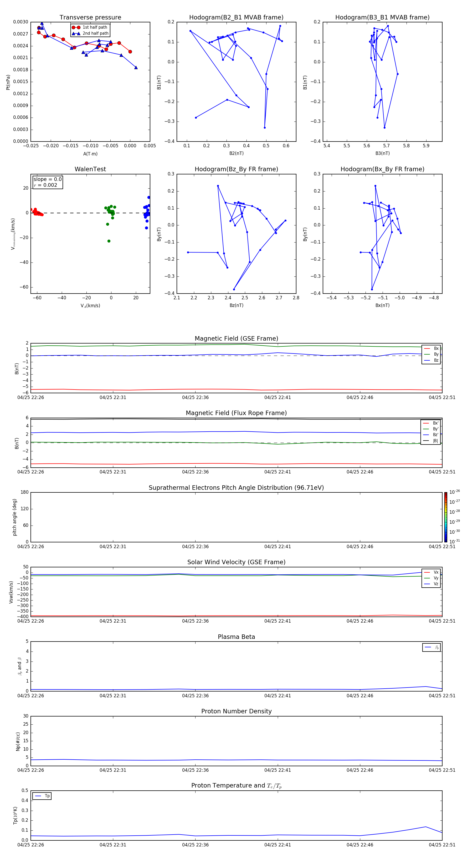Click the "Pt(nPa)" y-axis label

(8, 82)
